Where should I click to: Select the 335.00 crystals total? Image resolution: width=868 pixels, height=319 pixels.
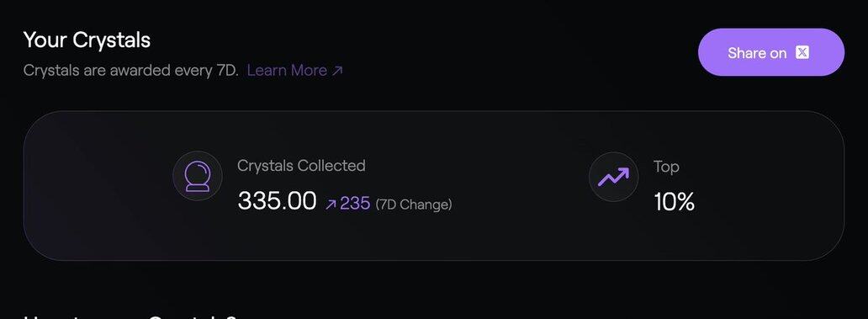277,200
